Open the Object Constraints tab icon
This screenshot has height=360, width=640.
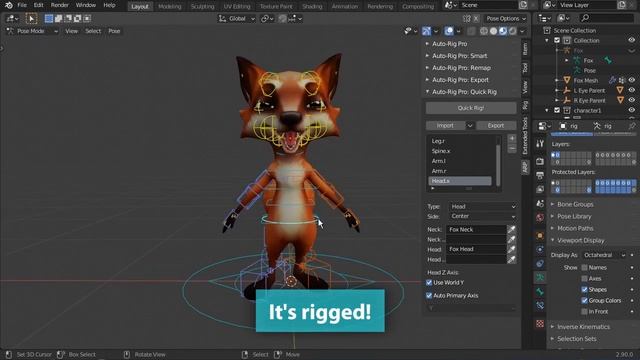tap(540, 264)
